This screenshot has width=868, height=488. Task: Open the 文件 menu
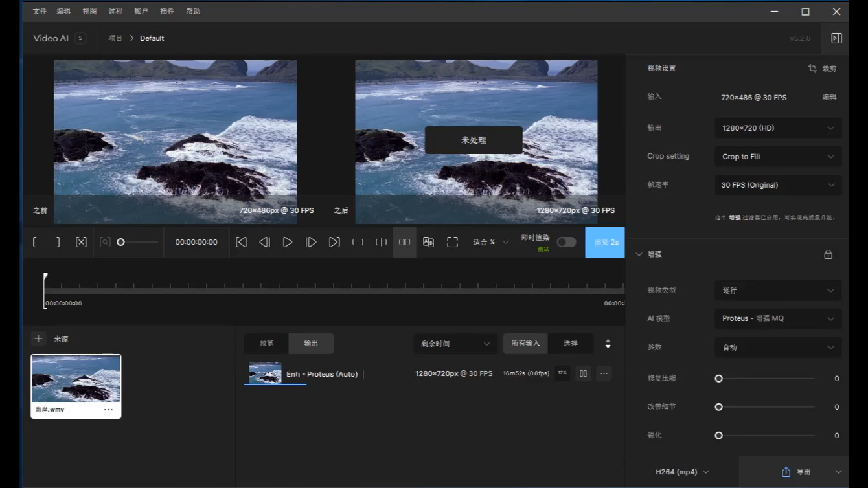[x=40, y=11]
